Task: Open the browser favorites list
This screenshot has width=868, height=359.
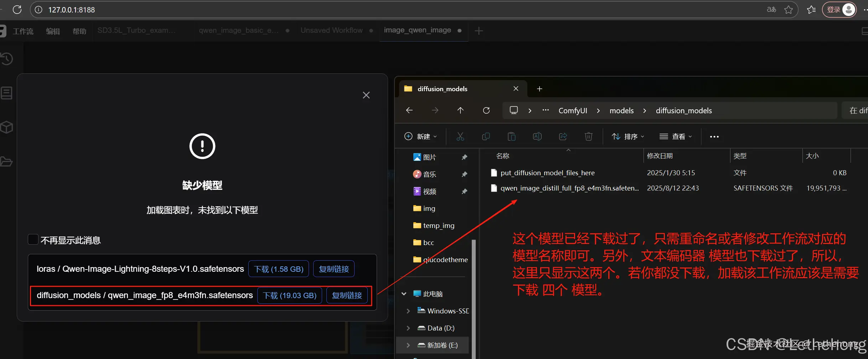Action: click(x=811, y=10)
